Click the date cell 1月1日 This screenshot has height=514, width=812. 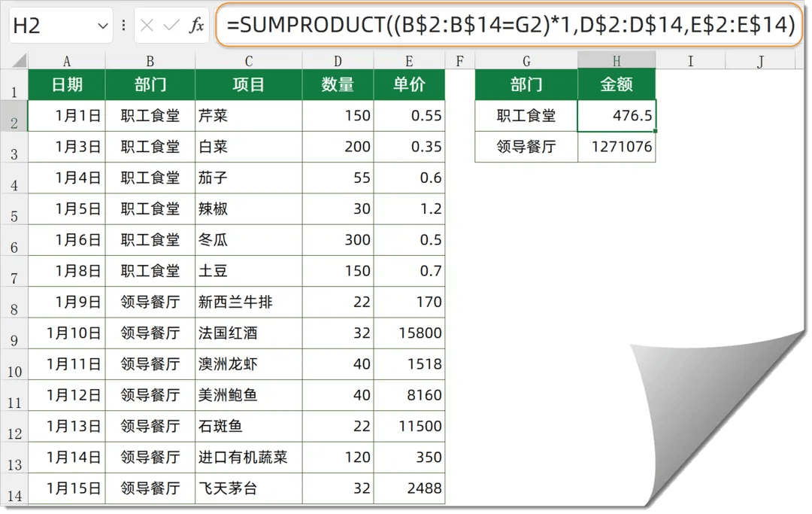coord(67,116)
